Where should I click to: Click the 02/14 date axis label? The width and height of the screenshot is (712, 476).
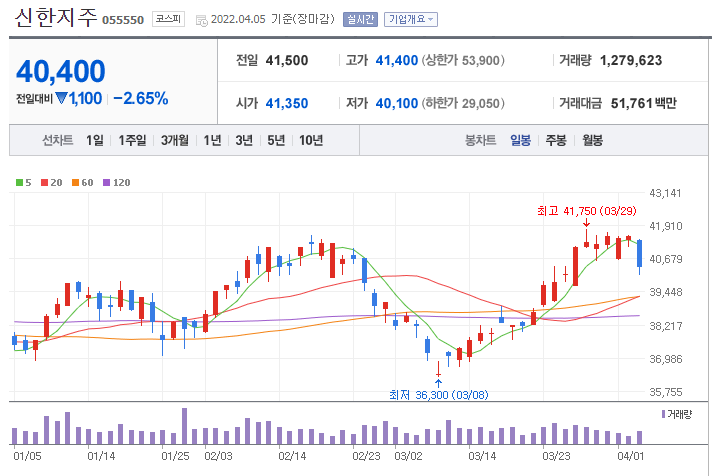tap(292, 456)
